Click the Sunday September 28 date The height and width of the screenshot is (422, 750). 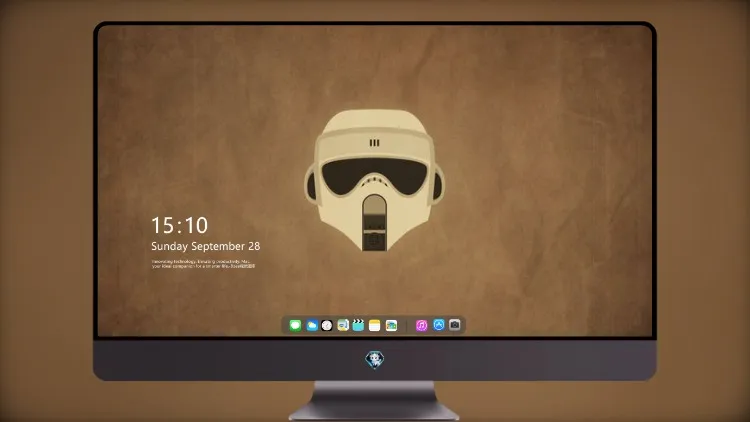(206, 246)
